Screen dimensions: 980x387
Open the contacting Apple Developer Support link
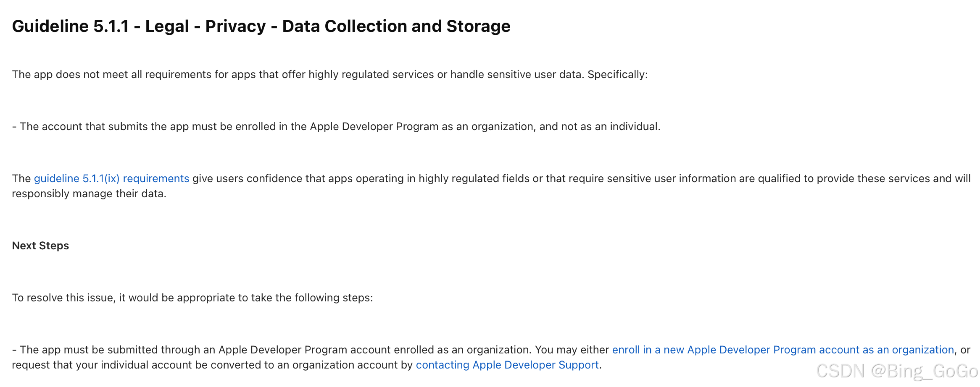coord(507,365)
